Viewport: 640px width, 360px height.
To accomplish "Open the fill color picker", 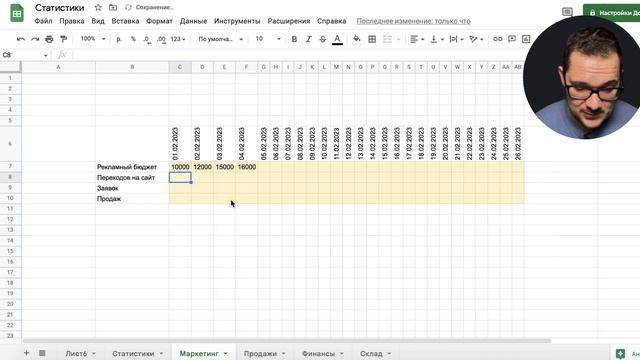I will [x=357, y=39].
